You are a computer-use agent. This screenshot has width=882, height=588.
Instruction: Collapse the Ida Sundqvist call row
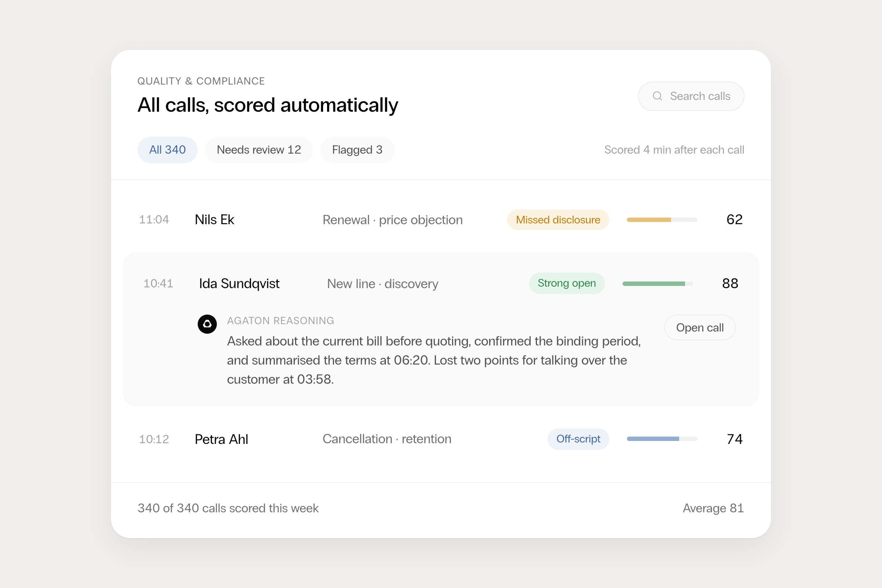click(441, 283)
